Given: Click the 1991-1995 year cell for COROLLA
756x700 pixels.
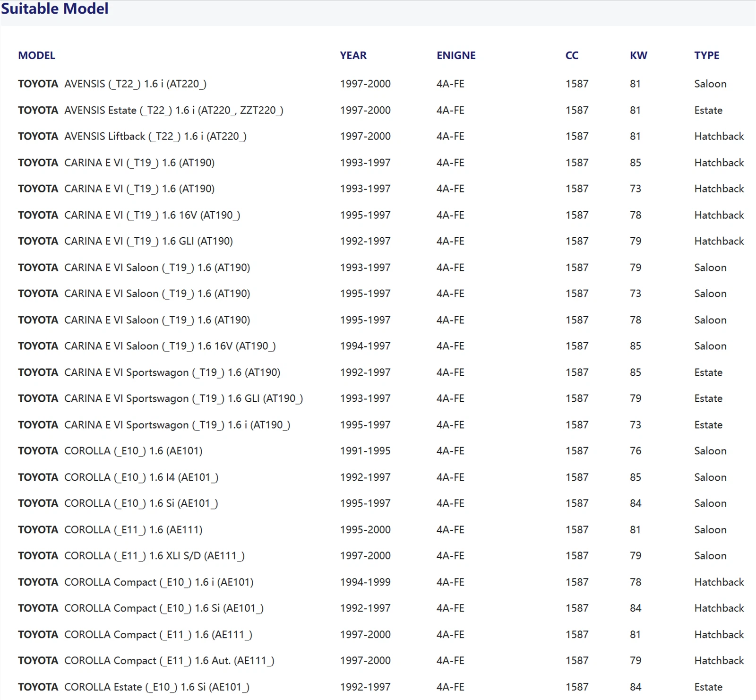Looking at the screenshot, I should point(365,451).
